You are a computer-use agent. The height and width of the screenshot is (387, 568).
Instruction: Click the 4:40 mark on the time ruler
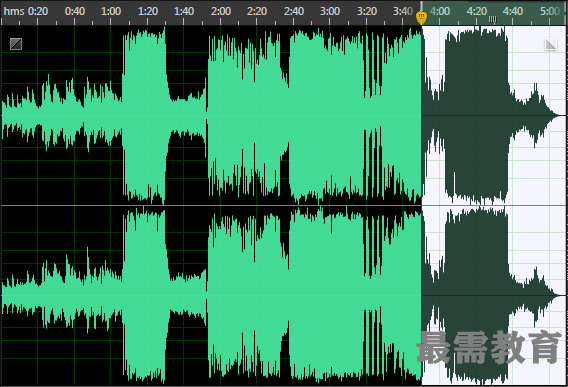point(513,11)
